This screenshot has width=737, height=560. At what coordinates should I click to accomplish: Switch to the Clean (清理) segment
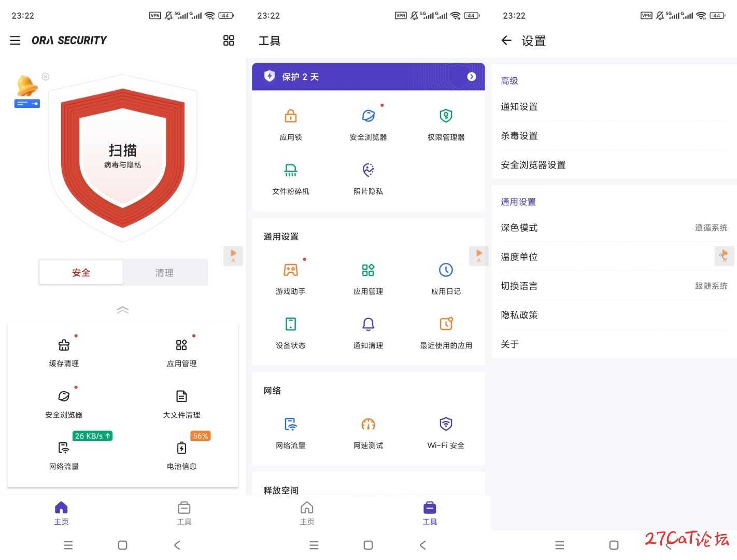(165, 273)
